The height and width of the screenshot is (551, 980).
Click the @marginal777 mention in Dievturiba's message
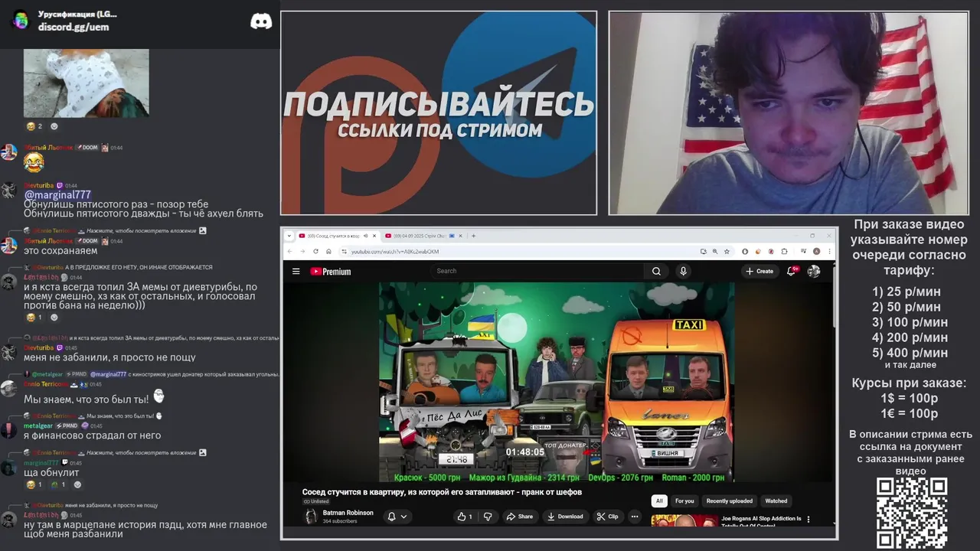pos(57,195)
